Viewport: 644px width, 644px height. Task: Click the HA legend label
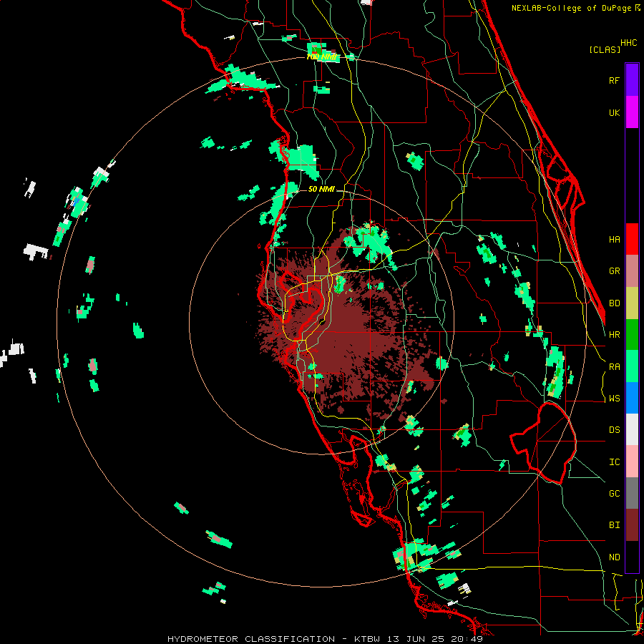pyautogui.click(x=614, y=239)
